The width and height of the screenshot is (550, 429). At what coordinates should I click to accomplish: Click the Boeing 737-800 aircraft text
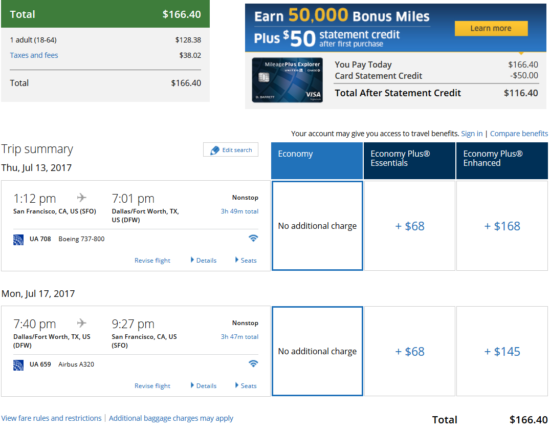coord(81,239)
